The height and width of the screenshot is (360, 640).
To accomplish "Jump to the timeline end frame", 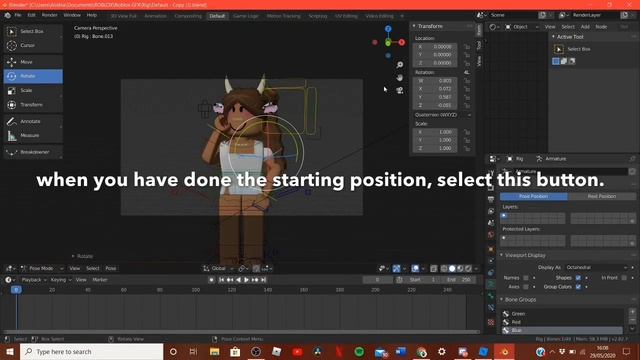I will pyautogui.click(x=263, y=280).
